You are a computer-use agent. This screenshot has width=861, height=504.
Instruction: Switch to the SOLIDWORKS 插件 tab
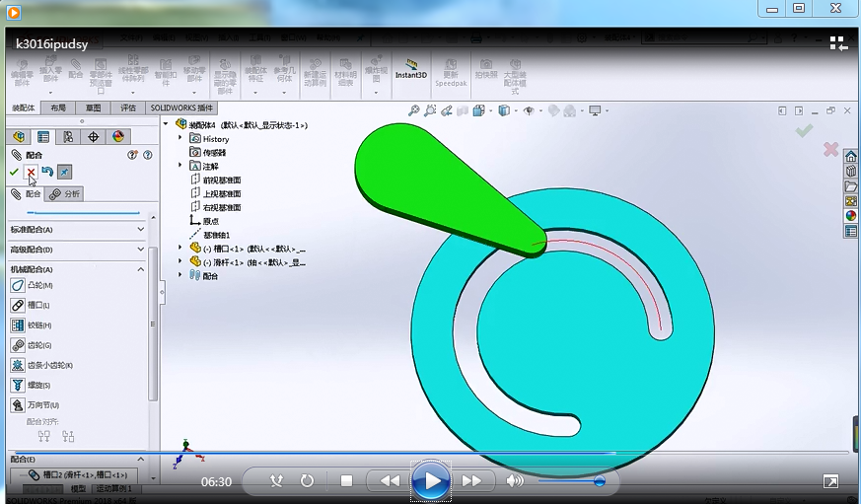coord(180,108)
